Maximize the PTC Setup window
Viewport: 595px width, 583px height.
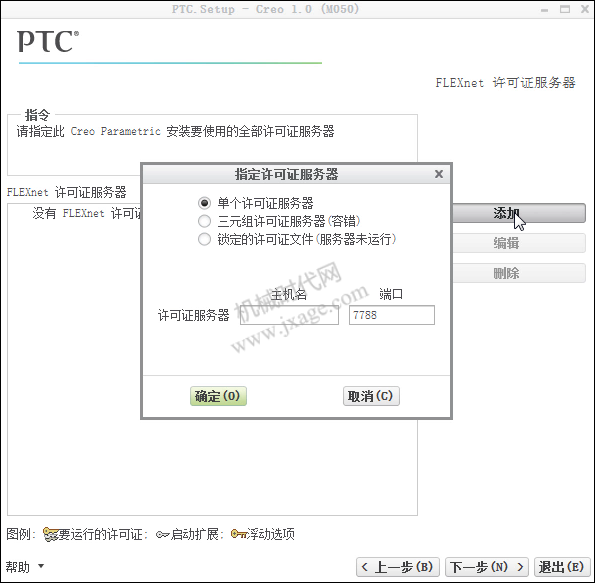coord(565,9)
